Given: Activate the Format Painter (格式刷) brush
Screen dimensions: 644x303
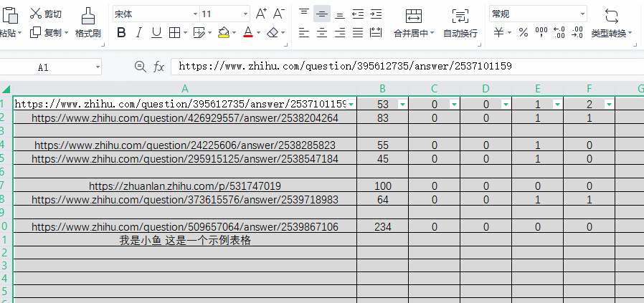Looking at the screenshot, I should [x=88, y=16].
